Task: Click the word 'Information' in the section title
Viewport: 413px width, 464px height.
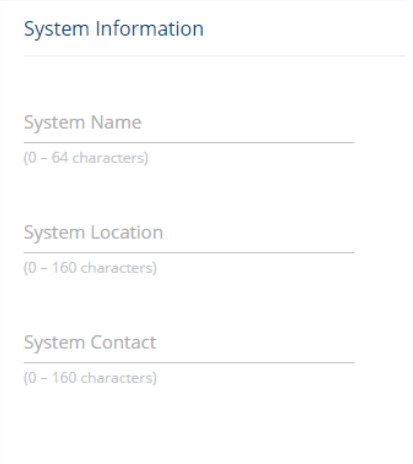Action: [150, 28]
